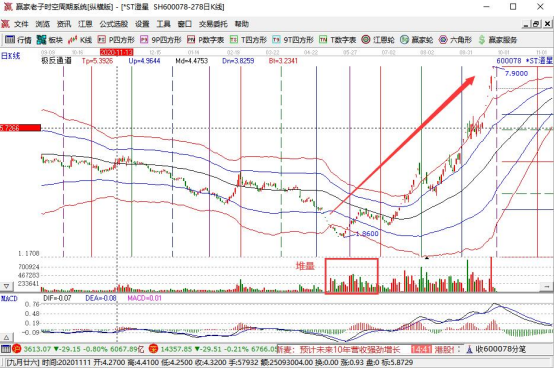554x369 pixels.
Task: Select the highlighted date marker 2020-11-13
Action: pyautogui.click(x=117, y=52)
